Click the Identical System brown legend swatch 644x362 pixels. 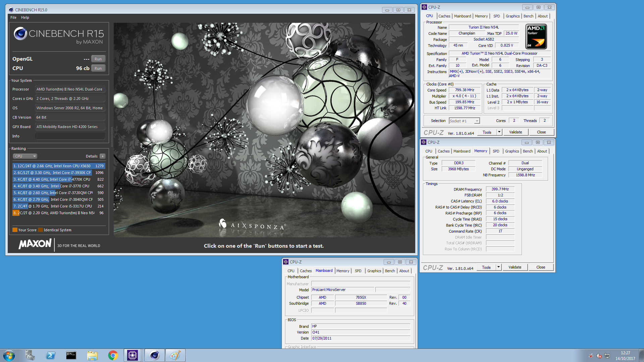tap(40, 230)
